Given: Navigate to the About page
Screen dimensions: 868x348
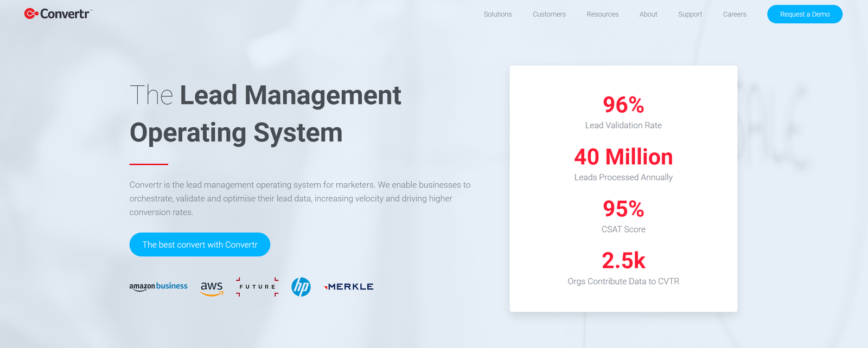Looking at the screenshot, I should tap(648, 14).
